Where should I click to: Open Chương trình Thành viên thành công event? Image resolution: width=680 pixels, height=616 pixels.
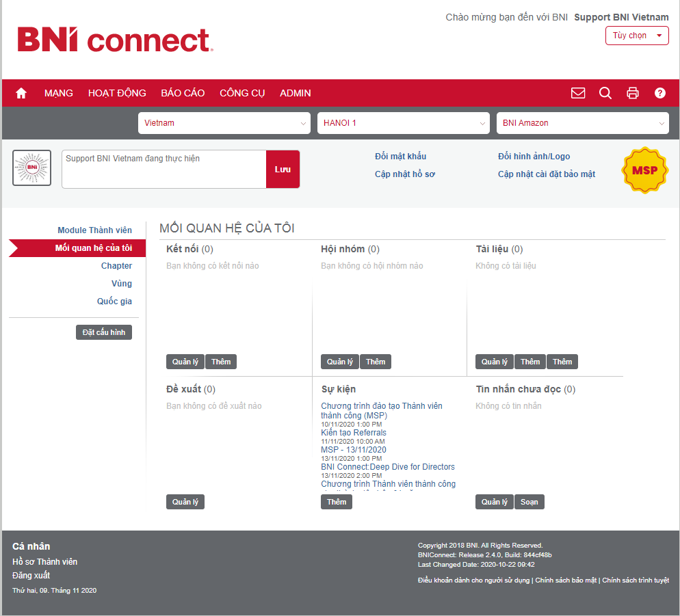[388, 484]
